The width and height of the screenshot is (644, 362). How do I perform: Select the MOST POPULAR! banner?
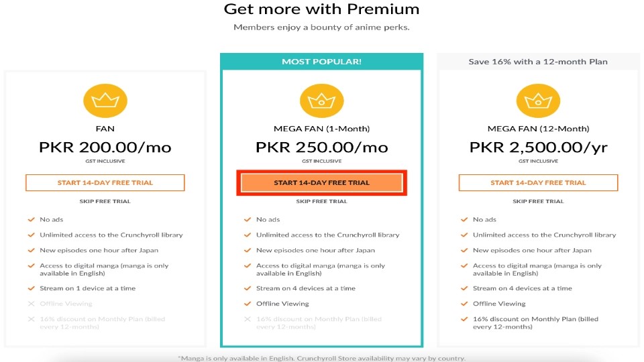tap(321, 62)
